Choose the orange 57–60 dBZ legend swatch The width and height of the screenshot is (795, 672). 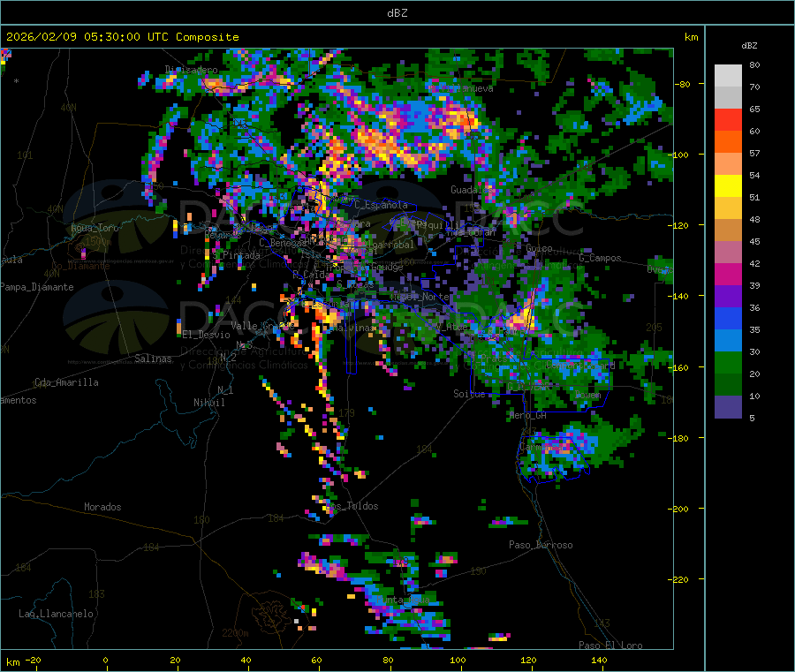point(728,142)
